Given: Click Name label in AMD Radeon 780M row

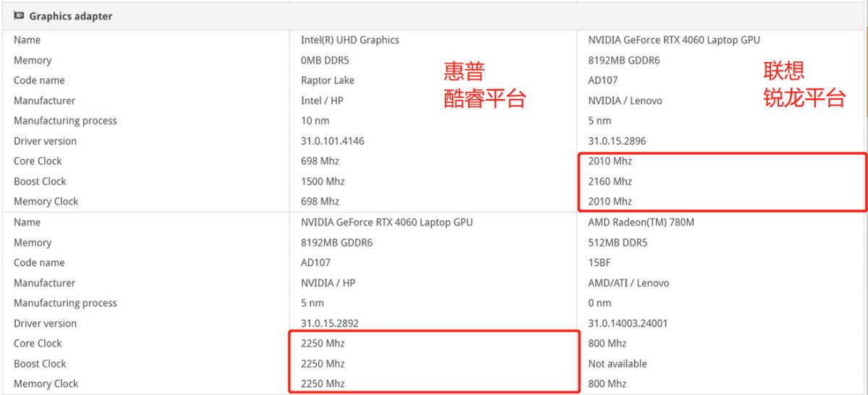Looking at the screenshot, I should pyautogui.click(x=27, y=222).
